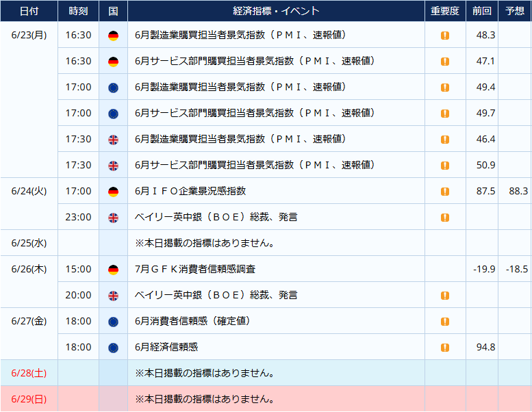Click the previous value 46.4
Screen dimensions: 532x412
click(x=485, y=140)
